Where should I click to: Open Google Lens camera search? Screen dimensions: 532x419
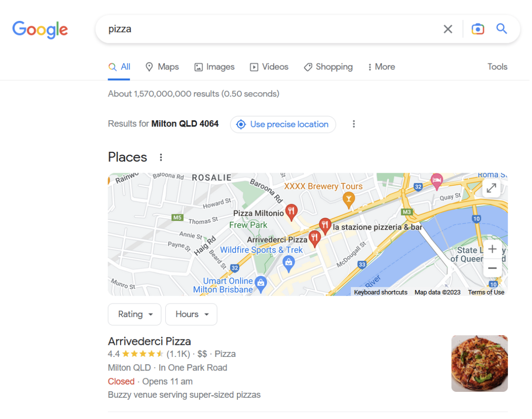tap(478, 29)
